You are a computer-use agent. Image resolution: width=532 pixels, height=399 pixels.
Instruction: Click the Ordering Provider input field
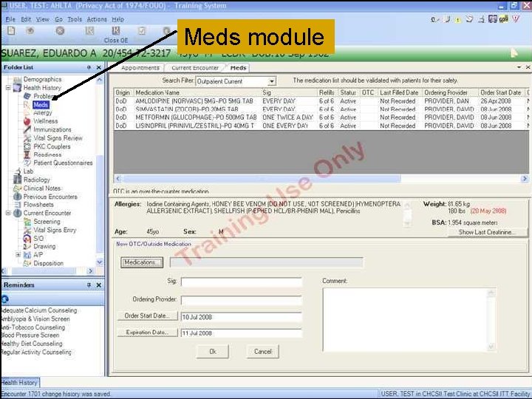tap(242, 300)
